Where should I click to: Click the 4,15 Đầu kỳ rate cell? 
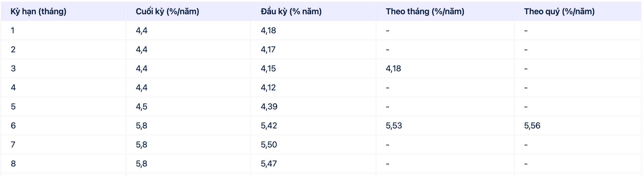[268, 69]
